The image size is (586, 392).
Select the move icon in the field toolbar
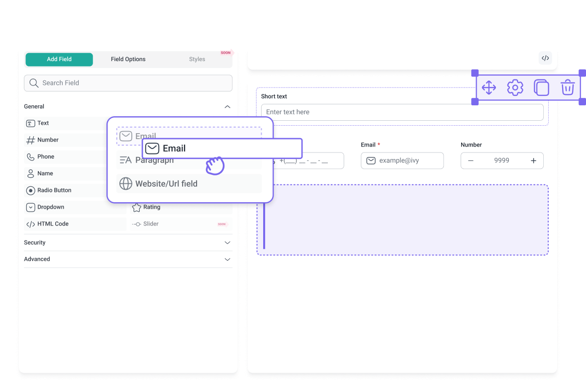(488, 87)
